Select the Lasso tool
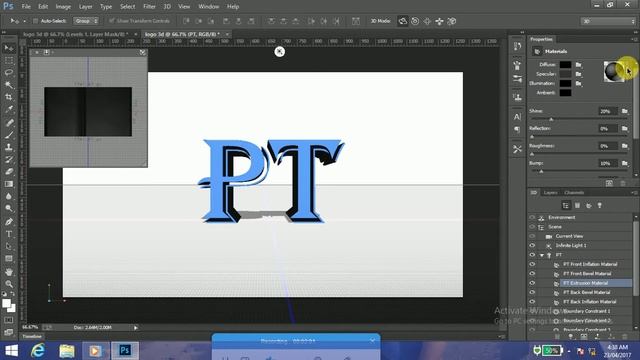 [x=9, y=73]
